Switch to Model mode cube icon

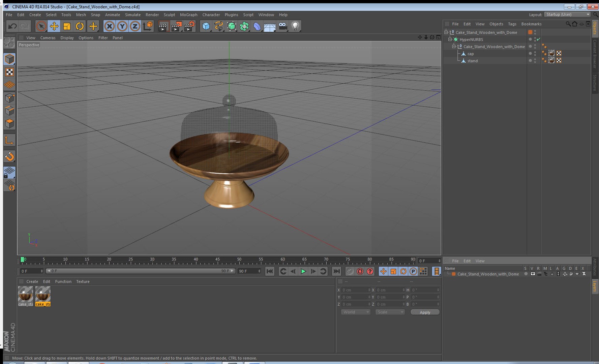click(x=9, y=59)
